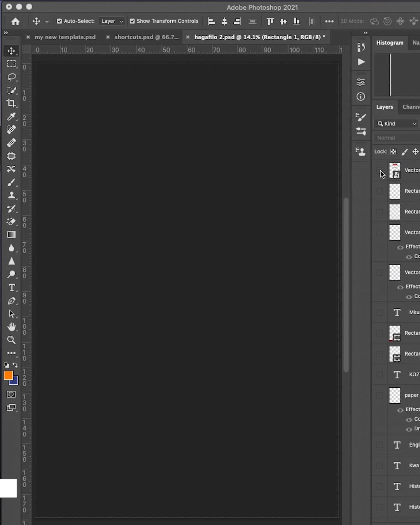
Task: Collapse the right panel dock with double arrows
Action: click(x=365, y=33)
